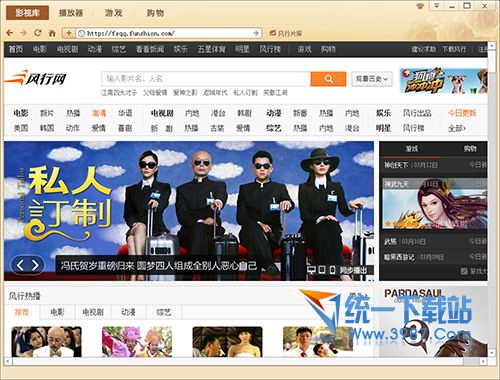
Task: Show next banner slide with right arrow
Action: (35, 265)
